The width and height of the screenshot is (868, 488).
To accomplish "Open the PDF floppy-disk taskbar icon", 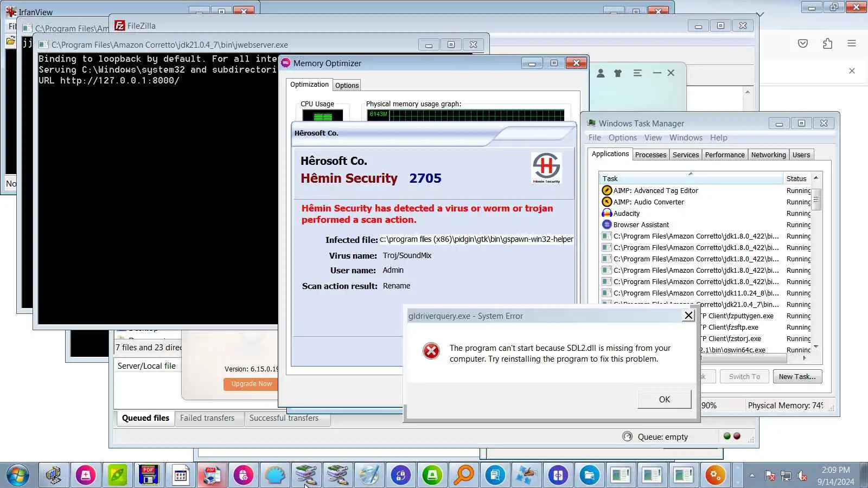I will (x=149, y=476).
